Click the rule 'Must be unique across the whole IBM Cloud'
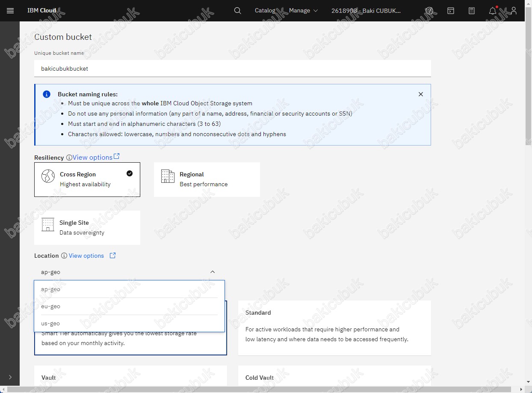 160,103
